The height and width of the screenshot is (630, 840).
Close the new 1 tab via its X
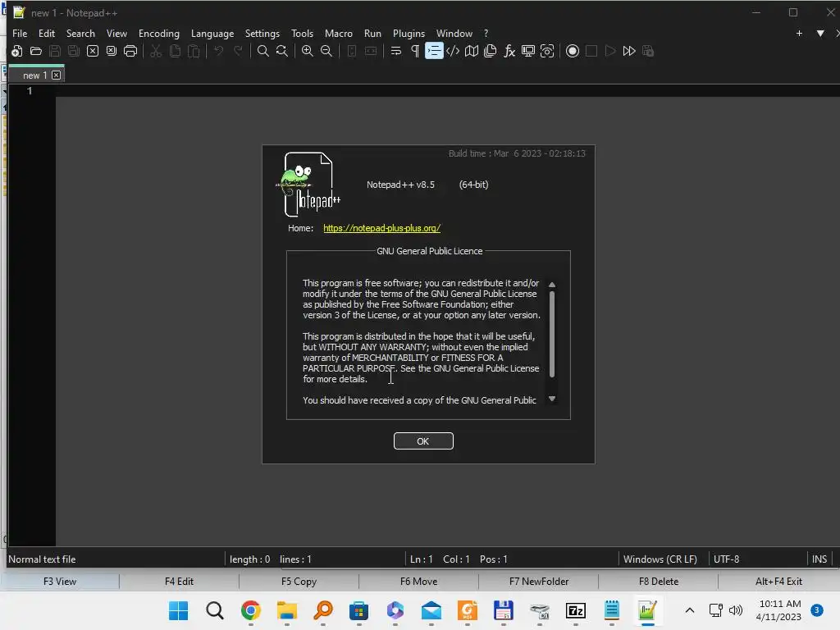pyautogui.click(x=57, y=75)
